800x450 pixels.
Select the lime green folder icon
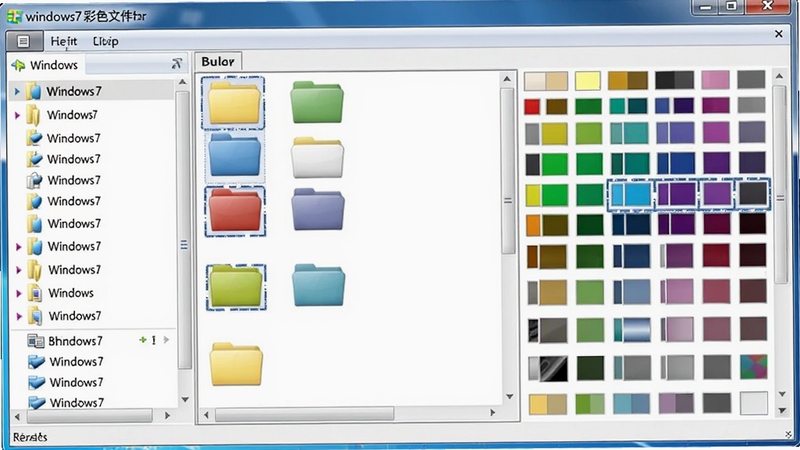[x=236, y=286]
